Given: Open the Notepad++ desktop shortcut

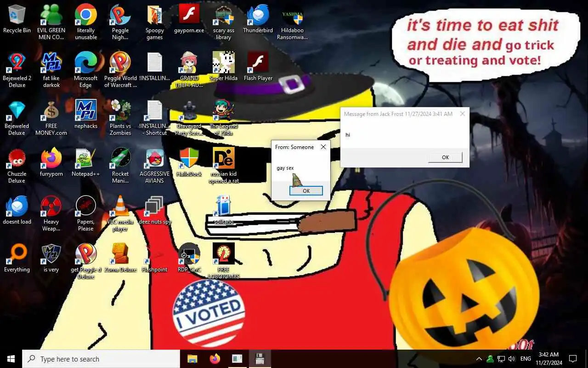Looking at the screenshot, I should [86, 163].
